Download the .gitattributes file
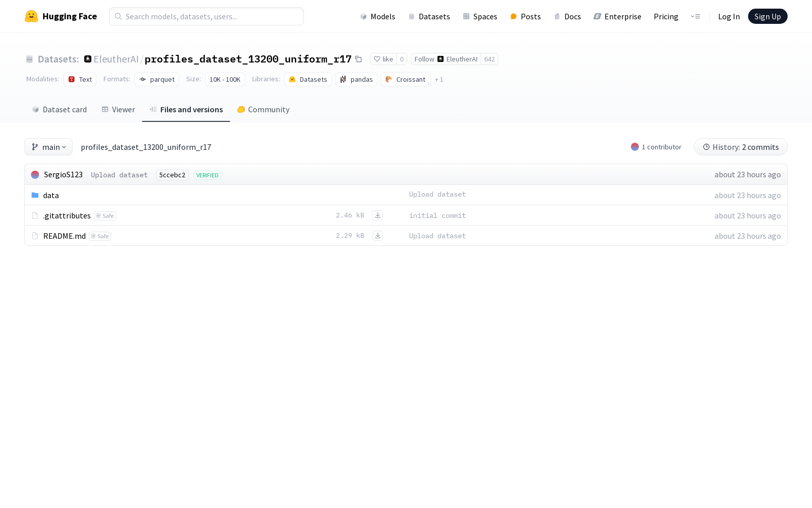 point(378,215)
